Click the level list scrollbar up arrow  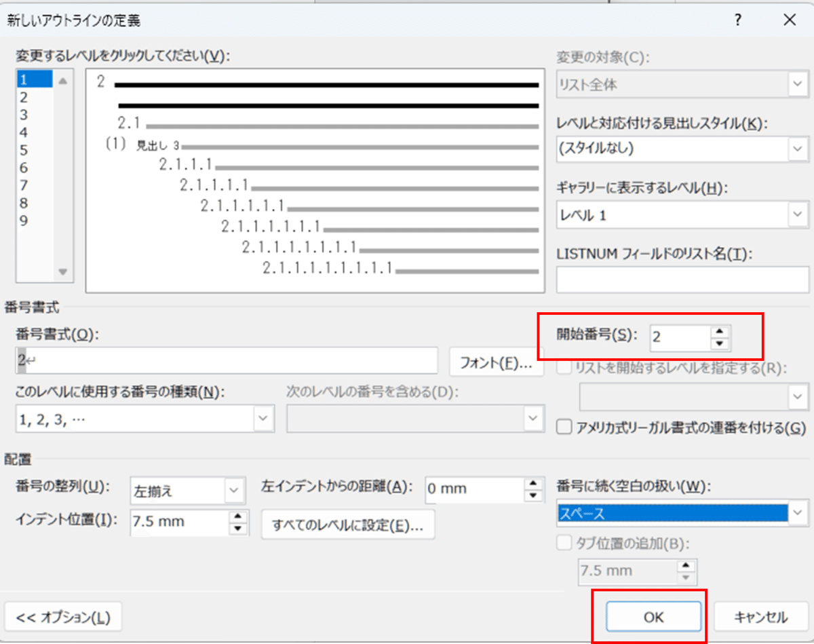[x=62, y=79]
